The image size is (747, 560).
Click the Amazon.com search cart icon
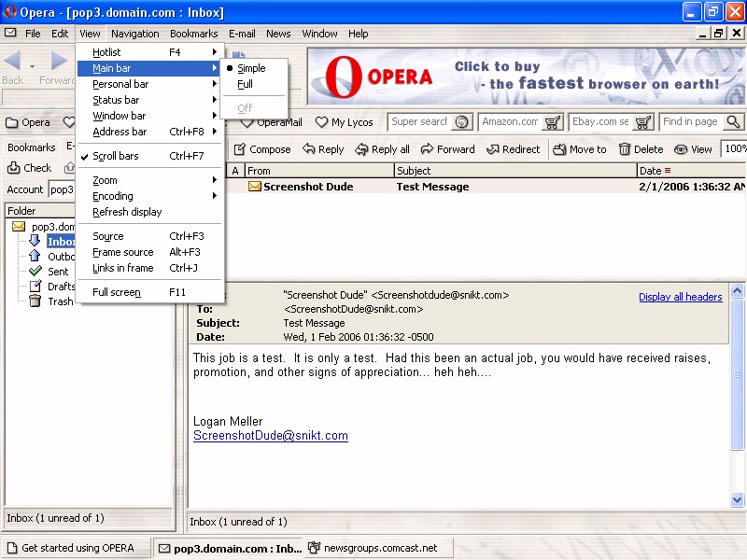[553, 122]
